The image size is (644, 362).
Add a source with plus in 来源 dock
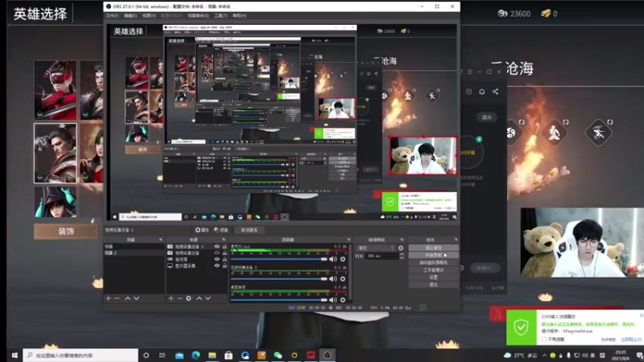171,298
